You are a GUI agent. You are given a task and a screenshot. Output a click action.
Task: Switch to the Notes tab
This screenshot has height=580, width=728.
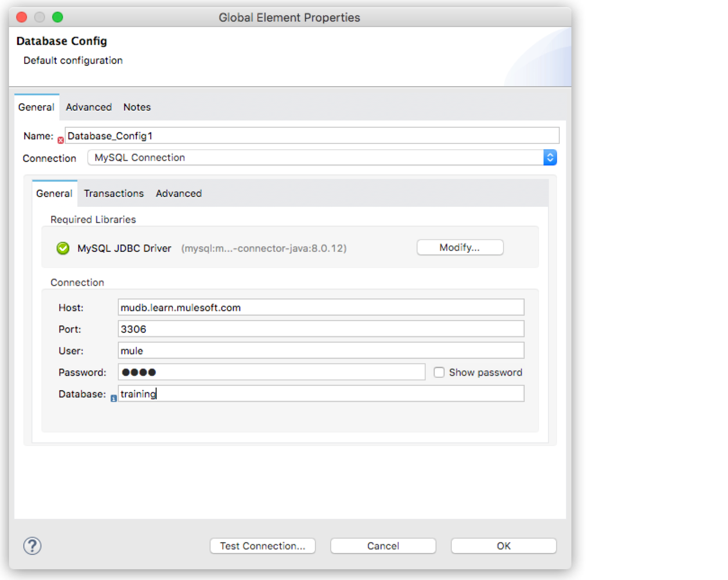[136, 107]
